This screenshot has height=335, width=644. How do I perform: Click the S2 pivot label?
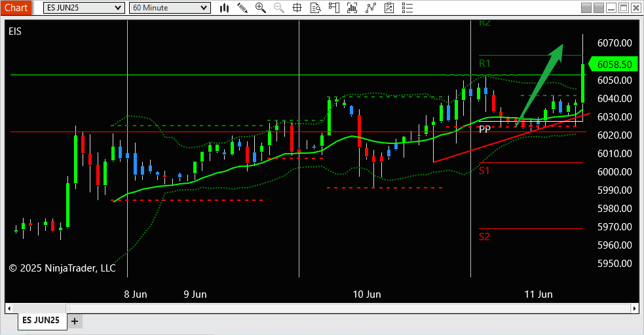484,237
